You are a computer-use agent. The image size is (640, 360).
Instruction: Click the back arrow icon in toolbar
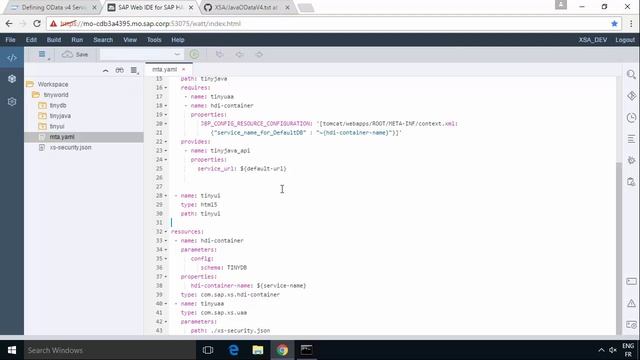240,54
